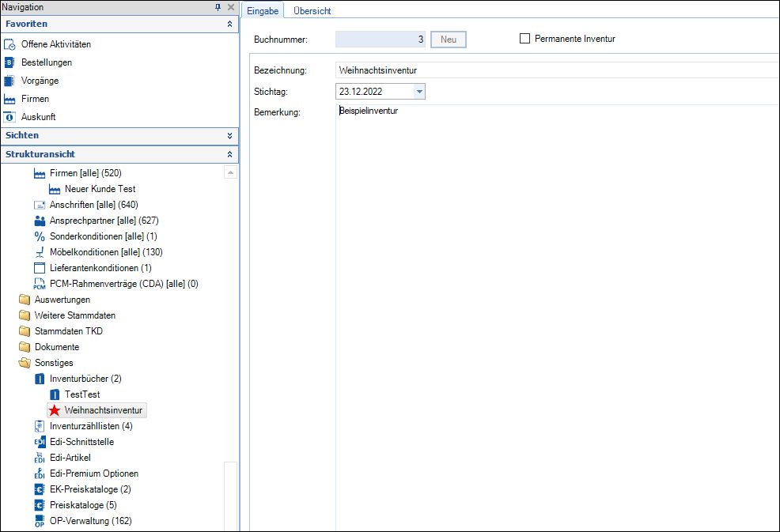Collapse the Strukturansicht section

[x=229, y=155]
